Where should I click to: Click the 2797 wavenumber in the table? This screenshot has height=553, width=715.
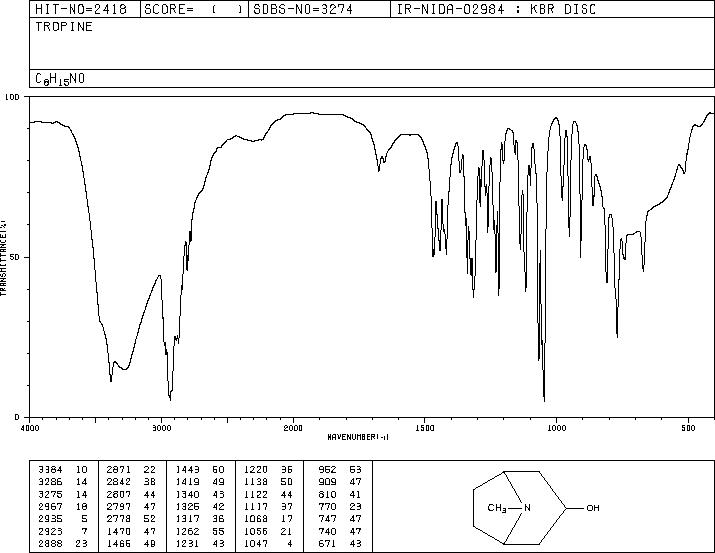119,506
